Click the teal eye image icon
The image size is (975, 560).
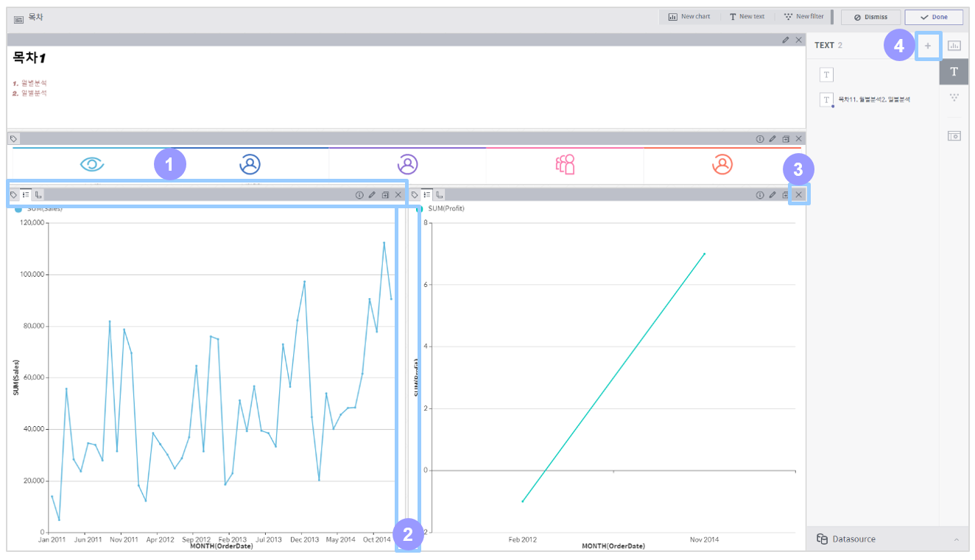pyautogui.click(x=91, y=165)
